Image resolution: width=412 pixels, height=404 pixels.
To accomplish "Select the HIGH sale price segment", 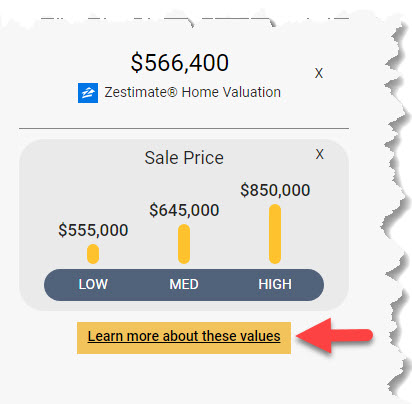I will click(x=275, y=285).
